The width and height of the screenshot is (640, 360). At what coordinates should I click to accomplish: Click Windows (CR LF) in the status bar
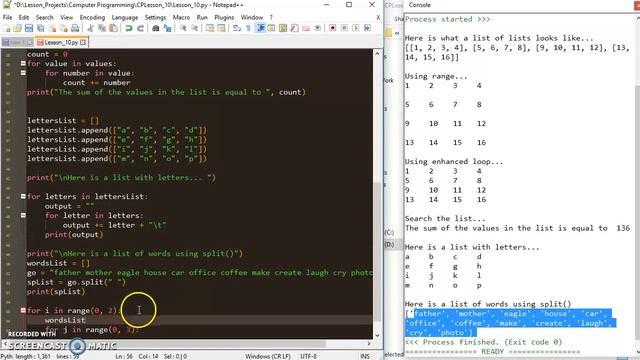tap(268, 356)
